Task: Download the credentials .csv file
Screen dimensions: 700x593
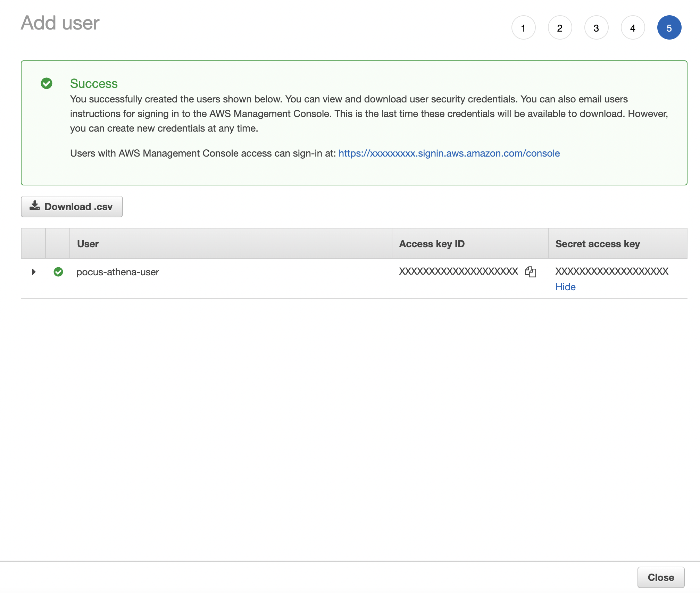Action: coord(72,207)
